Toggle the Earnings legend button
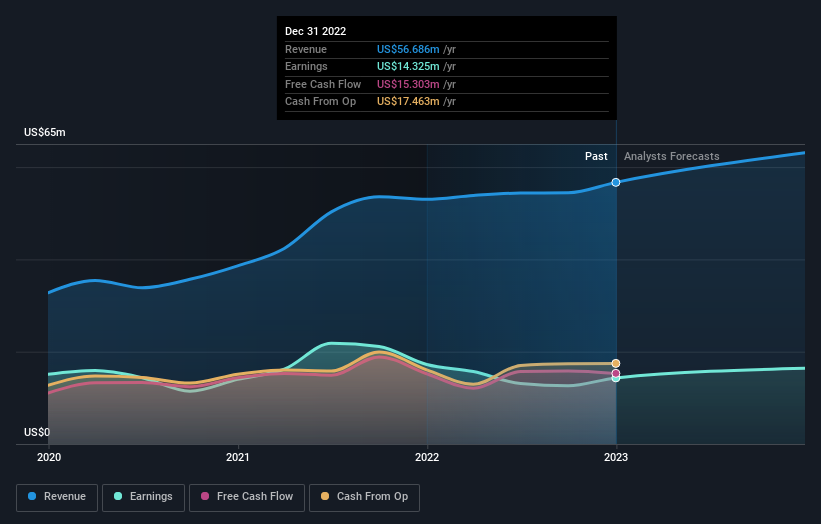 (x=143, y=497)
